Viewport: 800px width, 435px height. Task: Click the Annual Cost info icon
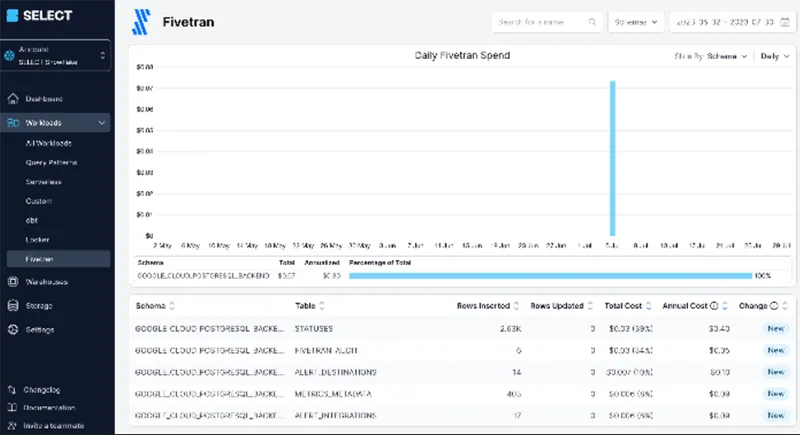[x=714, y=306]
